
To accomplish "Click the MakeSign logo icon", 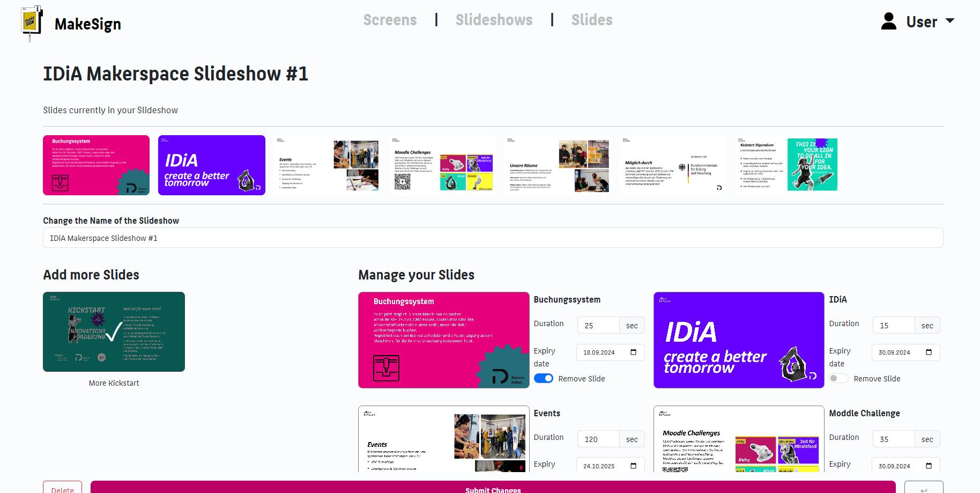I will point(32,23).
